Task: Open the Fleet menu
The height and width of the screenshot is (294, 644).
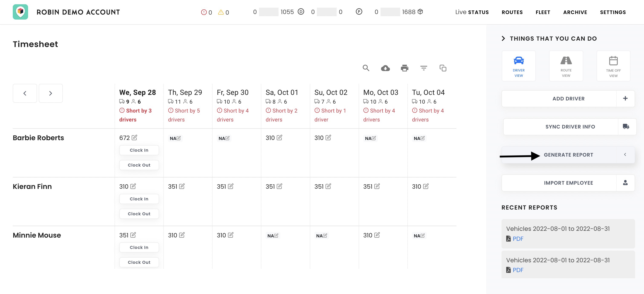Action: pos(543,12)
